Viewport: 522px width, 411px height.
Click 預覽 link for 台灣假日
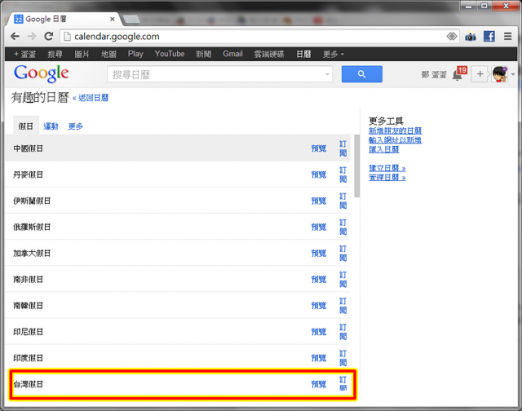[x=318, y=384]
